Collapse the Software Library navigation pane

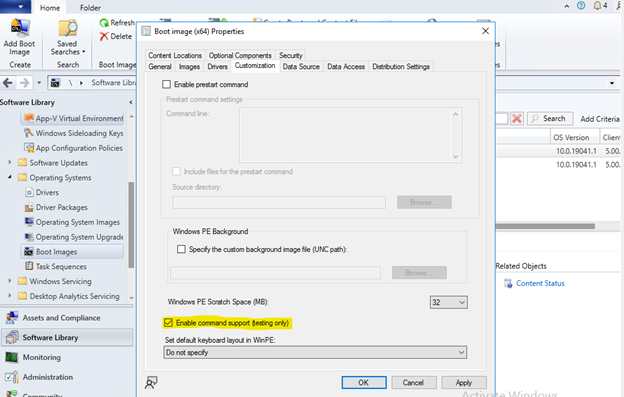pyautogui.click(x=131, y=102)
